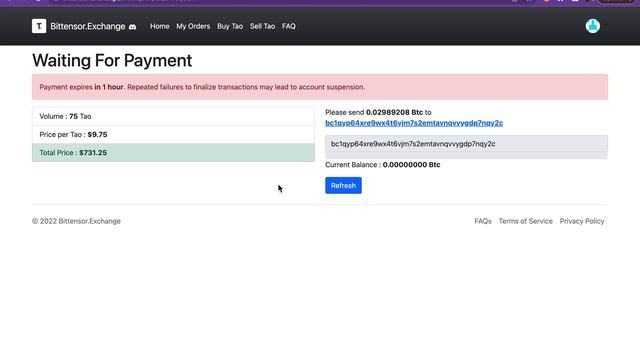Click the Bittensor.Exchange T logo icon
Viewport: 640px width, 360px height.
click(x=39, y=26)
